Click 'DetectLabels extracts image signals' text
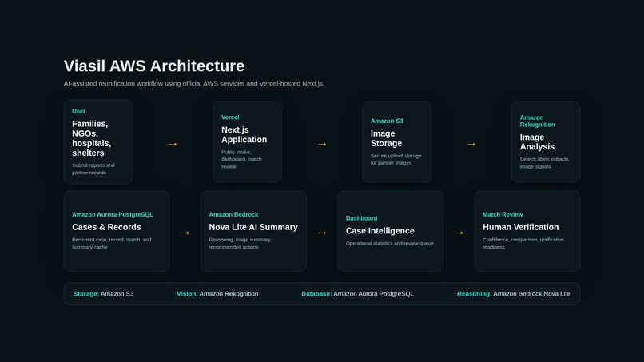The image size is (644, 362). click(544, 163)
